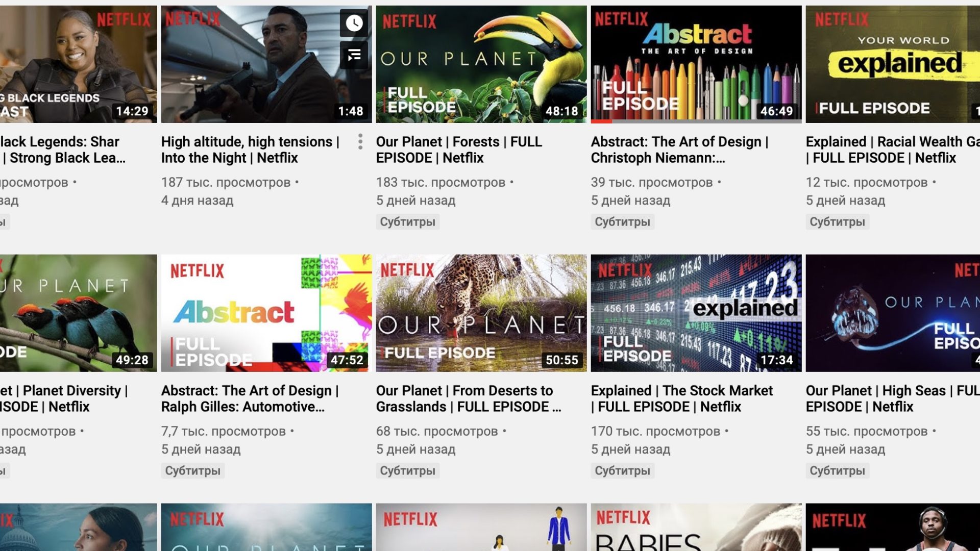Click Planet Diversity bird thumbnail
This screenshot has height=551, width=980.
click(x=78, y=313)
